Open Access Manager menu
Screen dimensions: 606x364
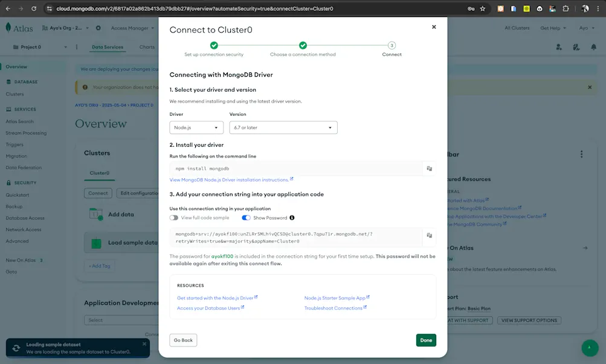tap(130, 28)
